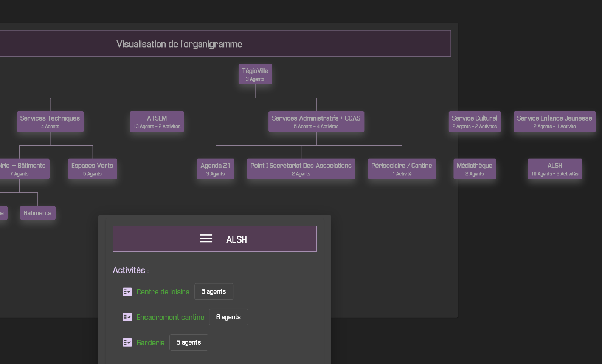This screenshot has width=602, height=364.
Task: Show the 5 agents of Garderie
Action: [189, 342]
